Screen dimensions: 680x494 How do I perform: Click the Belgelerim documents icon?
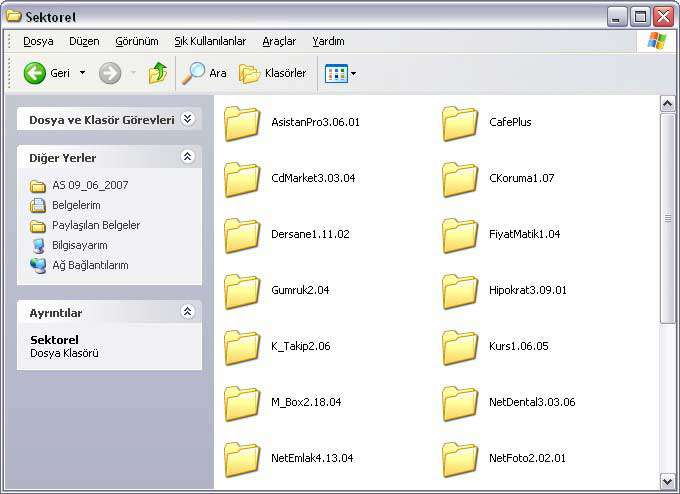click(x=38, y=205)
